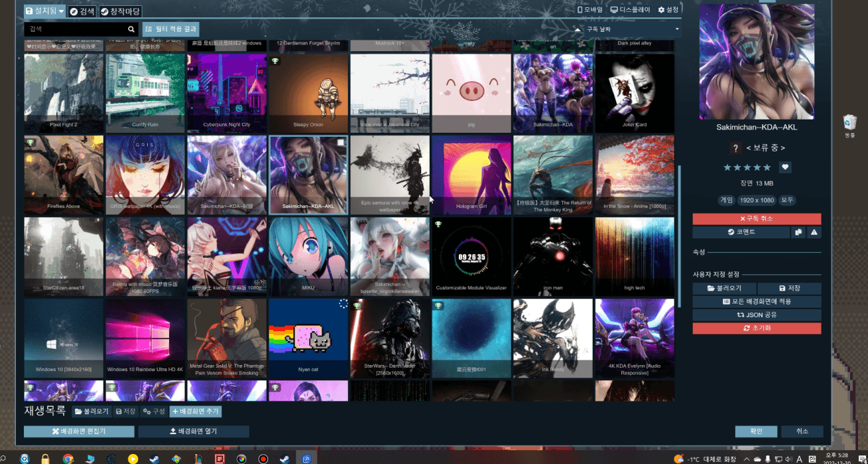The height and width of the screenshot is (464, 868).
Task: Open Chrome from the Windows taskbar
Action: (x=68, y=459)
